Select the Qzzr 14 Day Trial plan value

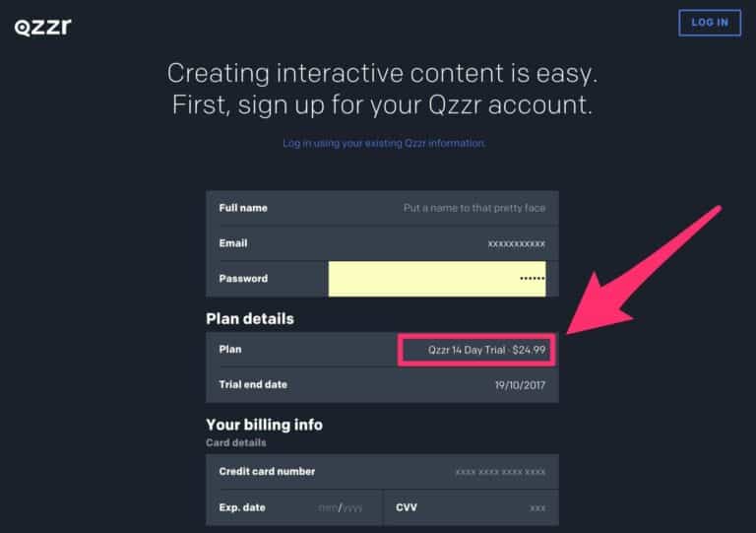click(x=486, y=350)
